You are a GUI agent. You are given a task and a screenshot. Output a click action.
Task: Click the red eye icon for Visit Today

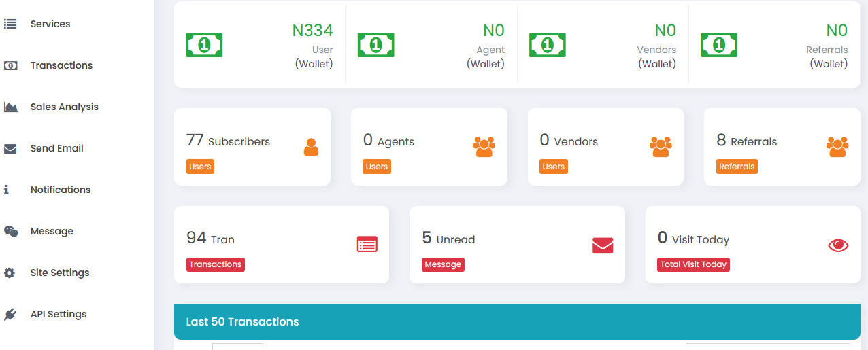point(838,245)
